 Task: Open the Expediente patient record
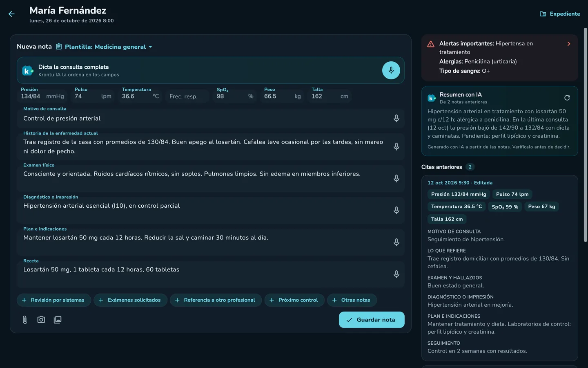(x=560, y=14)
